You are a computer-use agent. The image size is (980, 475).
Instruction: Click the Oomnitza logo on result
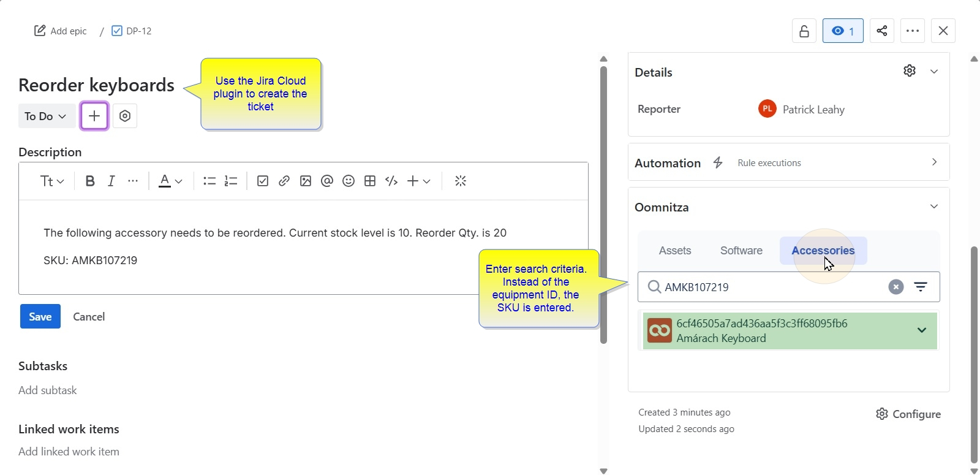point(660,330)
